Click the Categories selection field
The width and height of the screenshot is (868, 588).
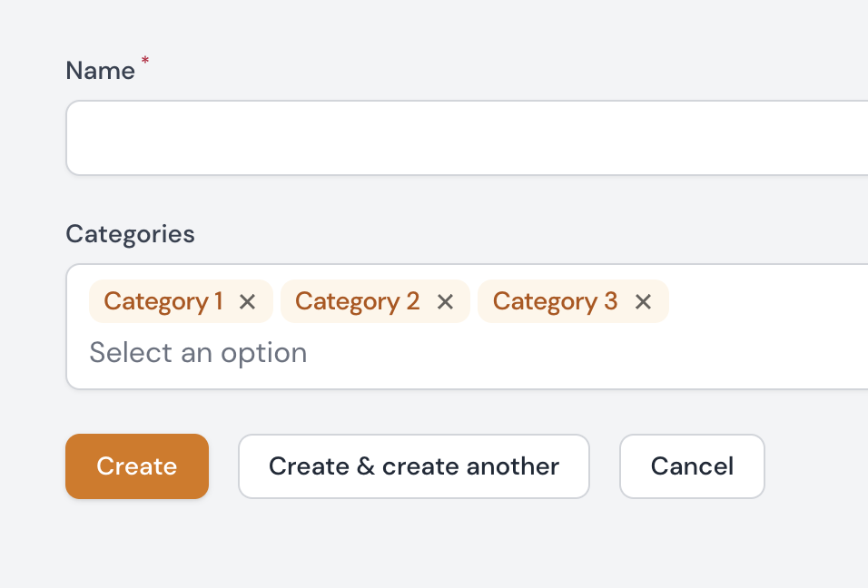tap(454, 353)
